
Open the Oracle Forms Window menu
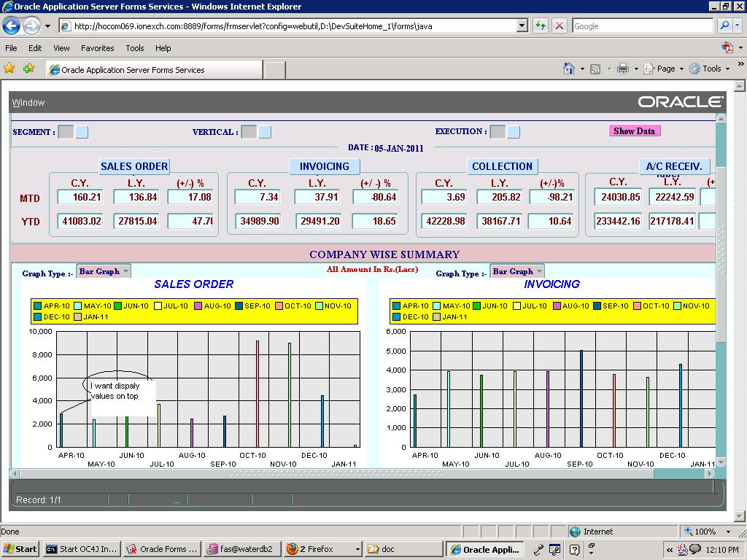[28, 102]
